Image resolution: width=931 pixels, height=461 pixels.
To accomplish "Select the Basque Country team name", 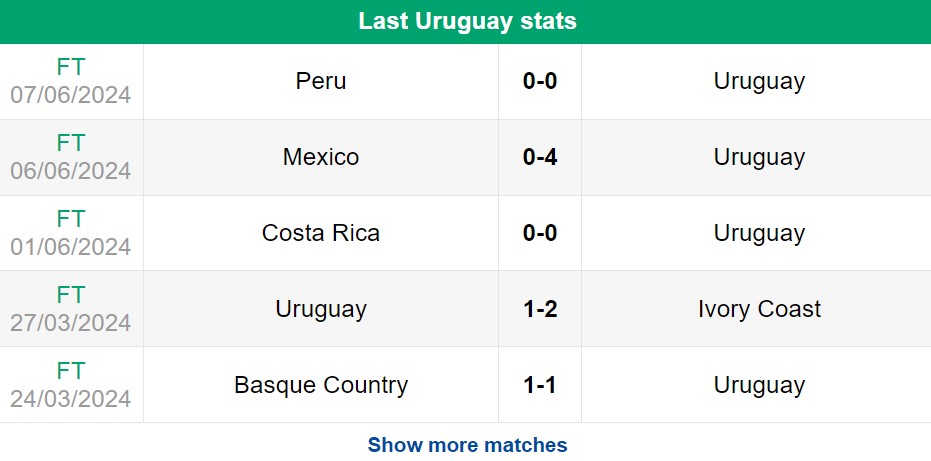I will [x=321, y=385].
